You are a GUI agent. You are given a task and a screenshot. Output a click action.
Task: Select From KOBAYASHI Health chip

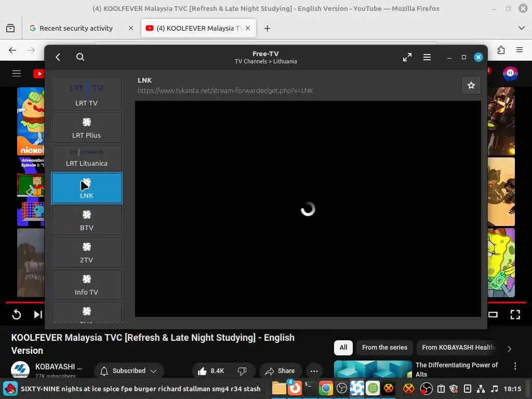click(x=458, y=348)
